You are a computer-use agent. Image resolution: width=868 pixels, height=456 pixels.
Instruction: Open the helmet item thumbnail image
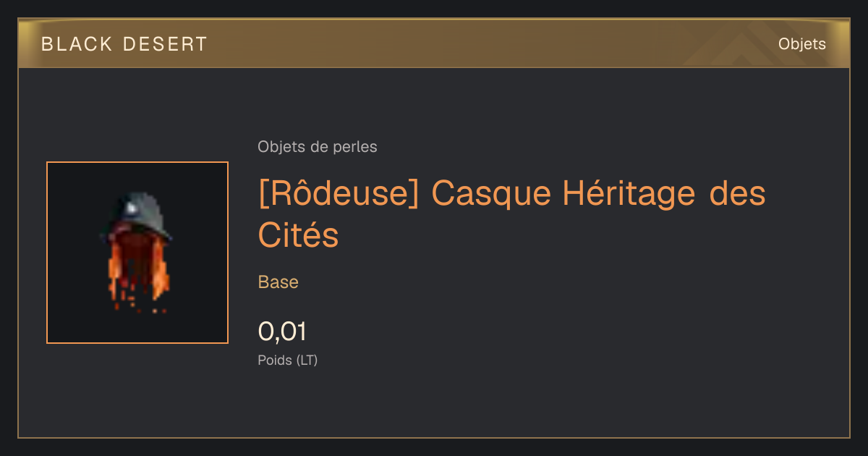[137, 253]
